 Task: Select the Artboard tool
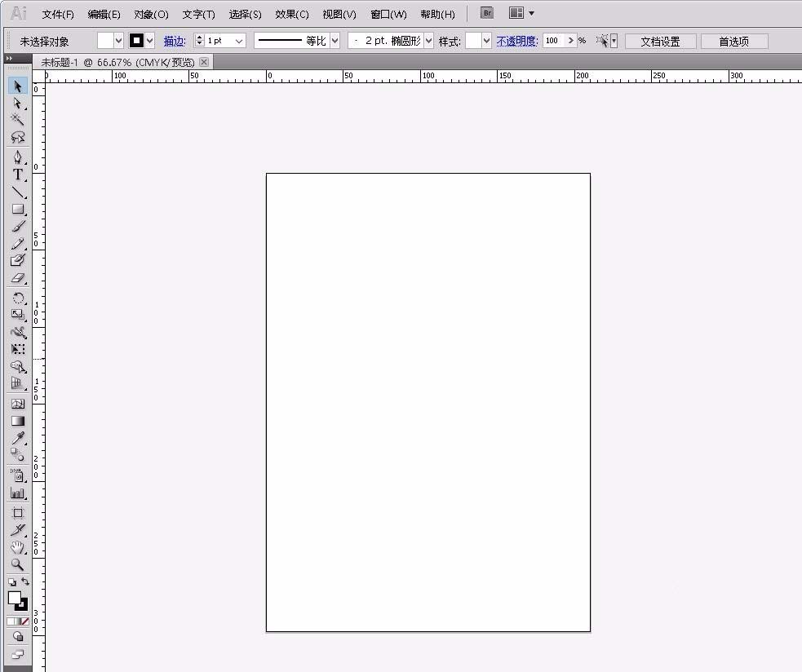click(18, 512)
